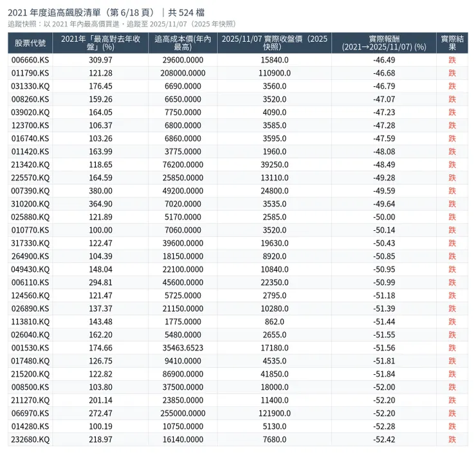The image size is (476, 454).
Task: Select the 跌 result for 232680.KQ
Action: pos(452,439)
